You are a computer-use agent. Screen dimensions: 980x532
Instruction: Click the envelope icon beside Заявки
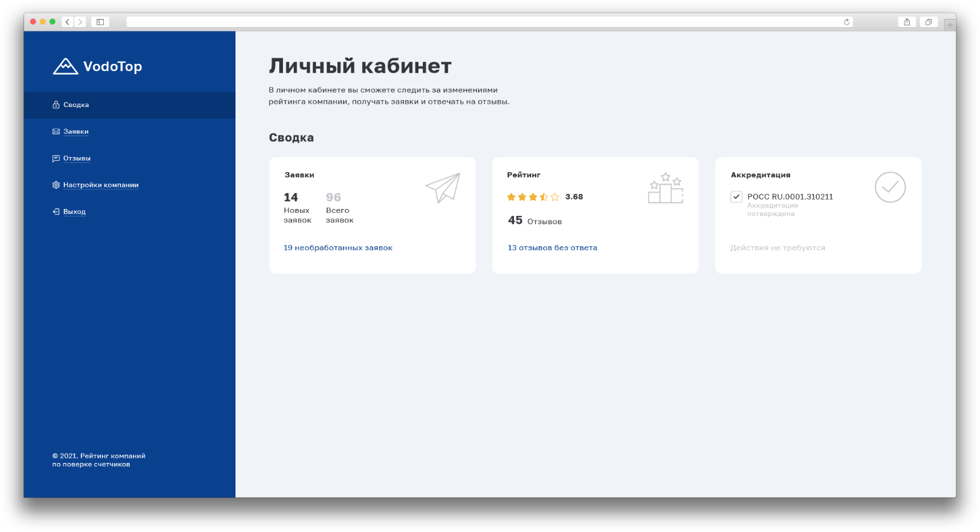[x=56, y=132]
